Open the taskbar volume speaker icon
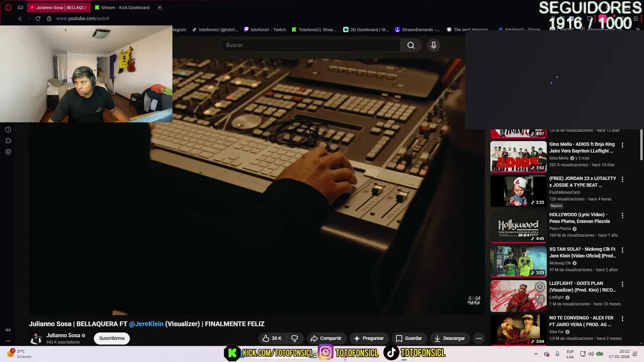Image resolution: width=644 pixels, height=362 pixels. [591, 354]
